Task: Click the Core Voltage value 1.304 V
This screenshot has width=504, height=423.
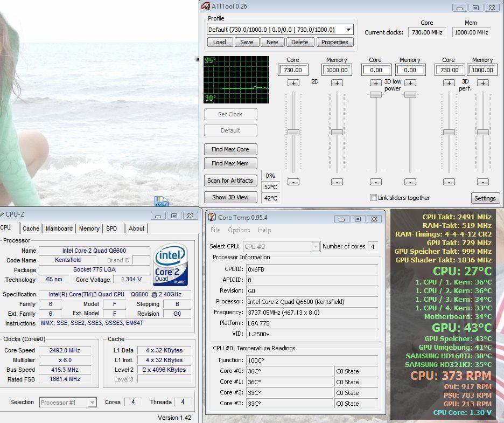Action: tap(131, 279)
